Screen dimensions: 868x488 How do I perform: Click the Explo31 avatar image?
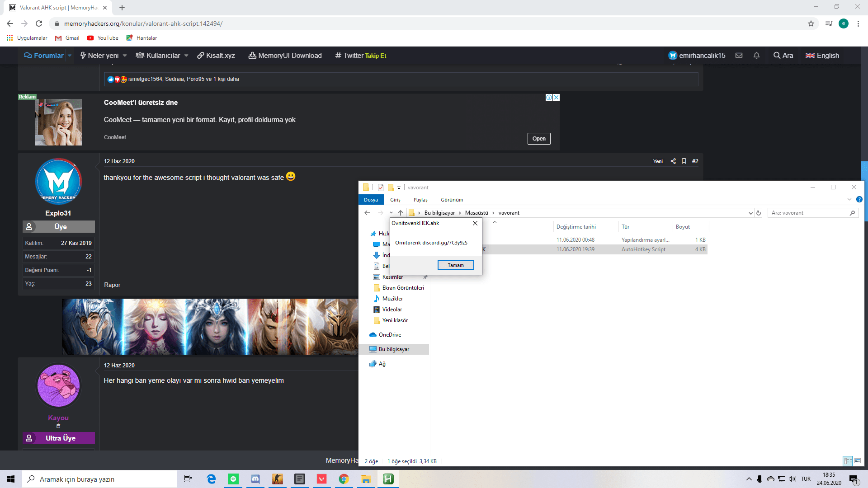coord(58,181)
